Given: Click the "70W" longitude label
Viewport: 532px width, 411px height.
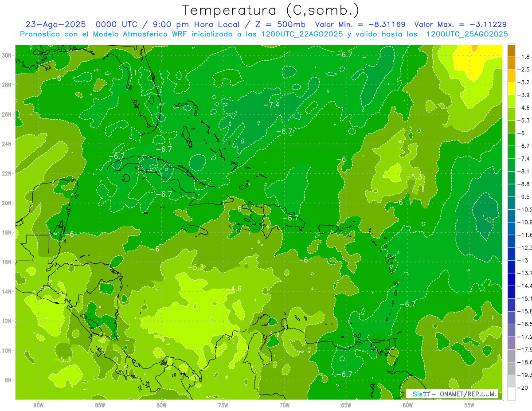Looking at the screenshot, I should [x=285, y=405].
